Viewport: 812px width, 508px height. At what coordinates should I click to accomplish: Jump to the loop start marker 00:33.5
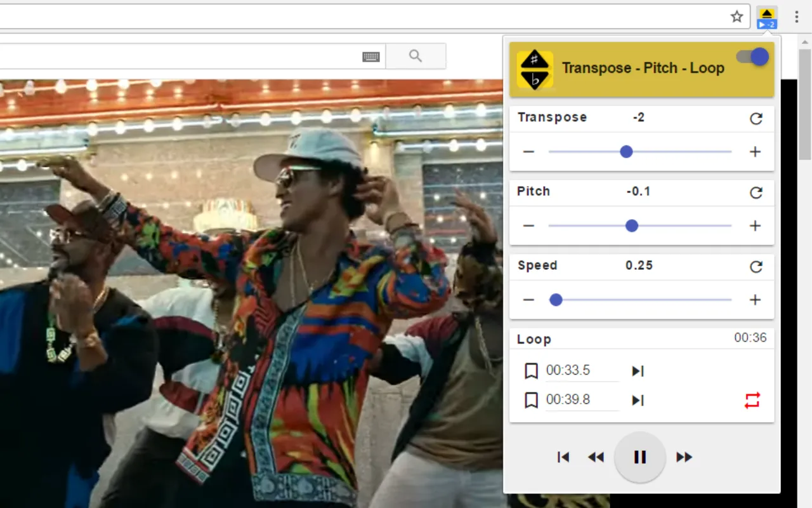638,370
